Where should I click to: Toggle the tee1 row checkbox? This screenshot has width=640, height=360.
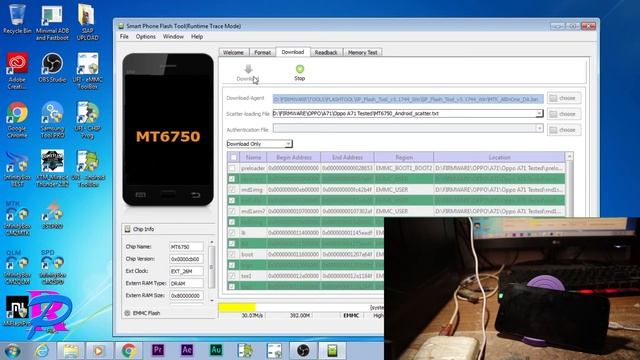pos(232,276)
